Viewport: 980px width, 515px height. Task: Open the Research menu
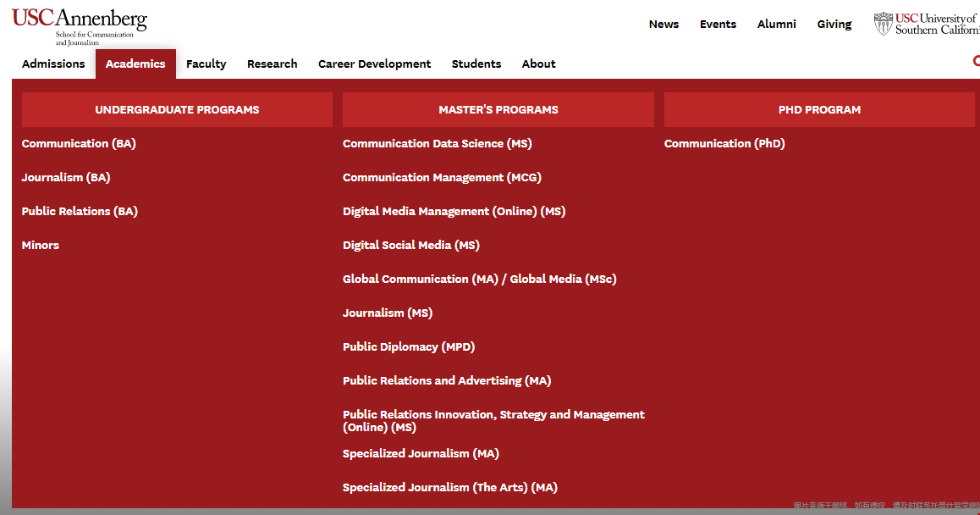click(x=272, y=64)
